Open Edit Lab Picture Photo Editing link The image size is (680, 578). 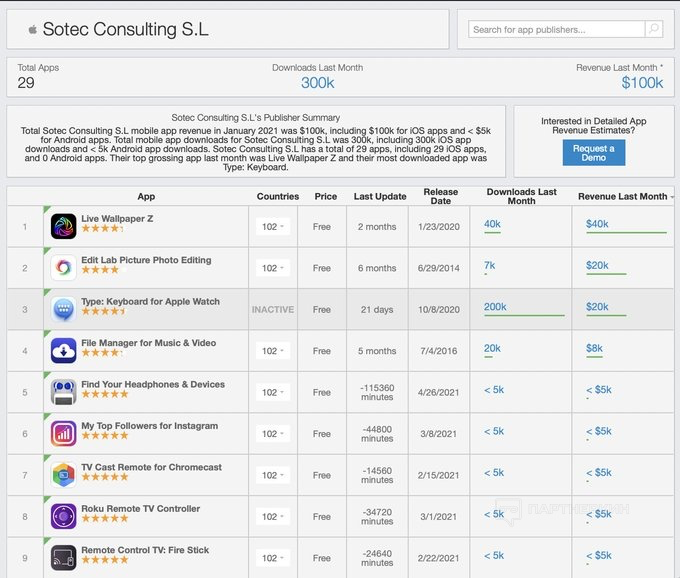(146, 260)
